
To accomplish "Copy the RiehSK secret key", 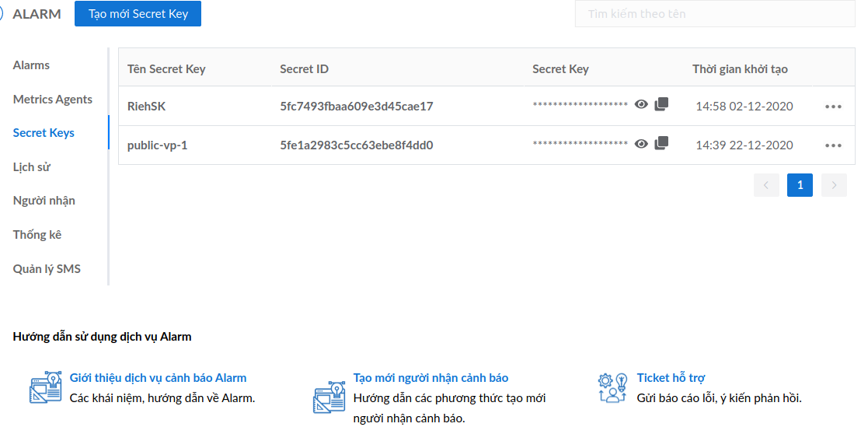I will pyautogui.click(x=661, y=104).
